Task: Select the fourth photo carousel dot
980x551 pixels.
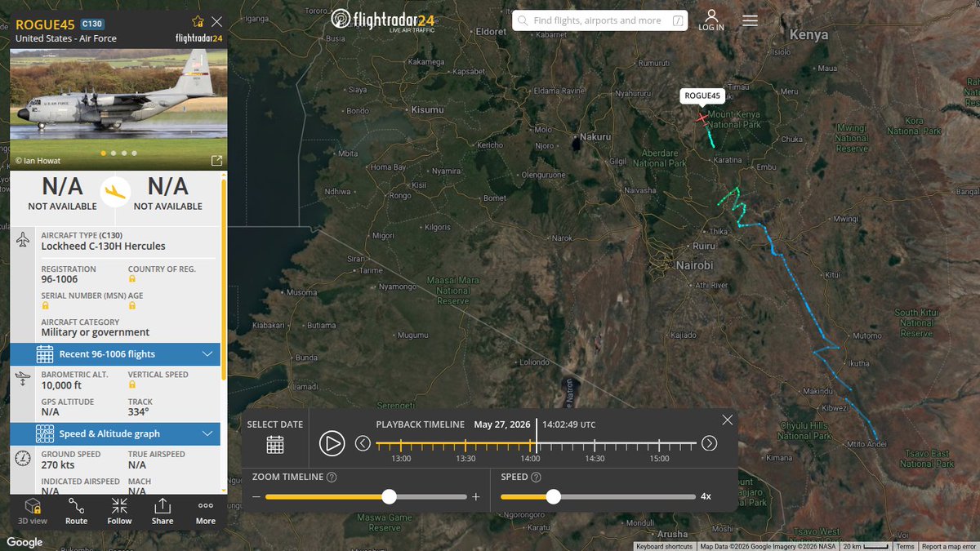Action: pyautogui.click(x=135, y=153)
